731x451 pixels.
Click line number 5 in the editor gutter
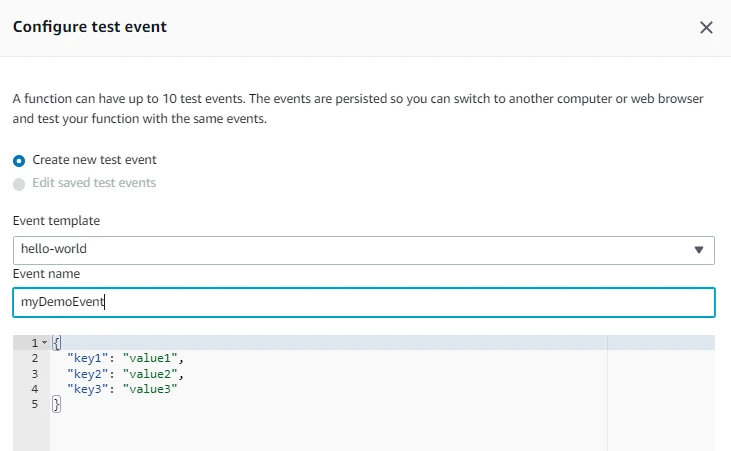tap(35, 404)
